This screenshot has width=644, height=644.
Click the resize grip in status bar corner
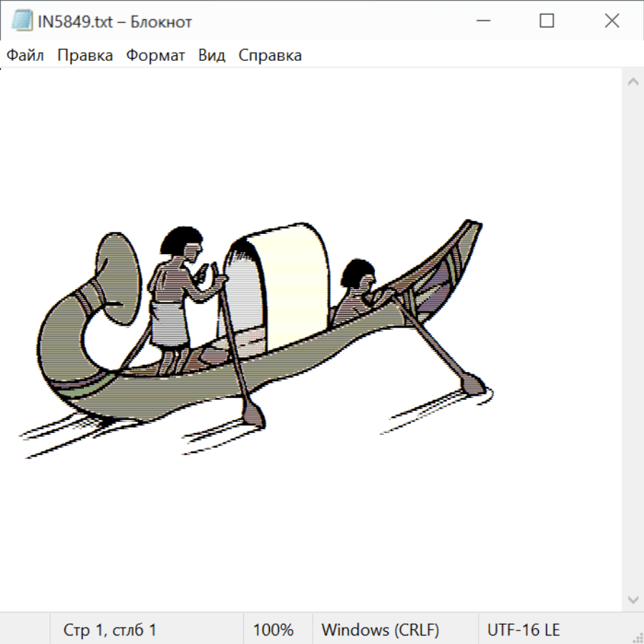(x=637, y=637)
